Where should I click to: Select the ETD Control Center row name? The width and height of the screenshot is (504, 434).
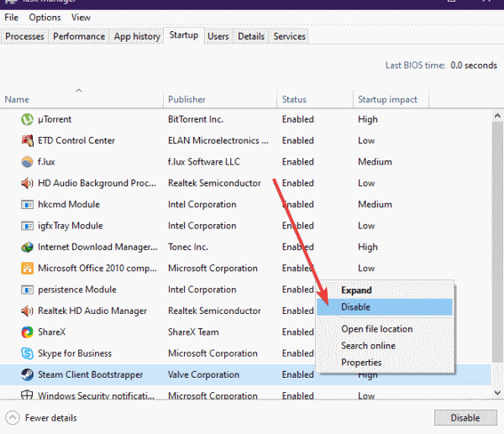76,141
